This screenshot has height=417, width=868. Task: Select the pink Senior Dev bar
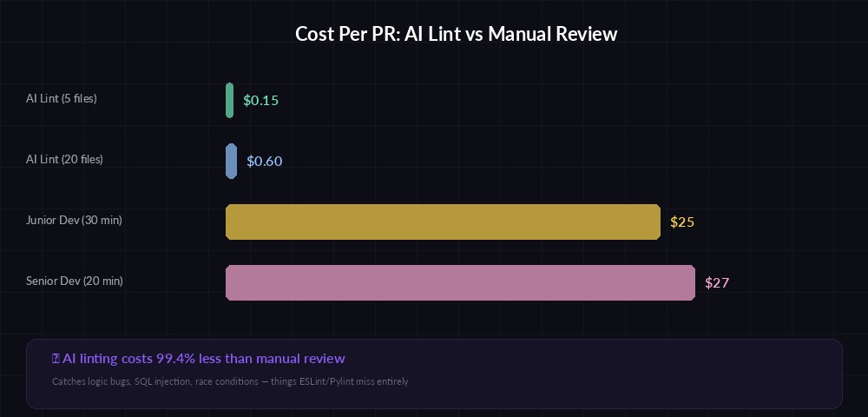[460, 283]
